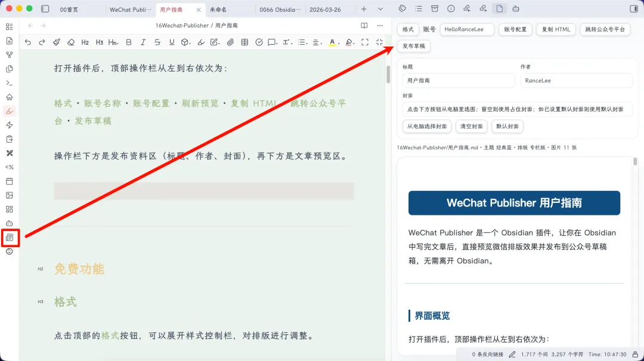Open the calendar icon in left ribbon

10,181
